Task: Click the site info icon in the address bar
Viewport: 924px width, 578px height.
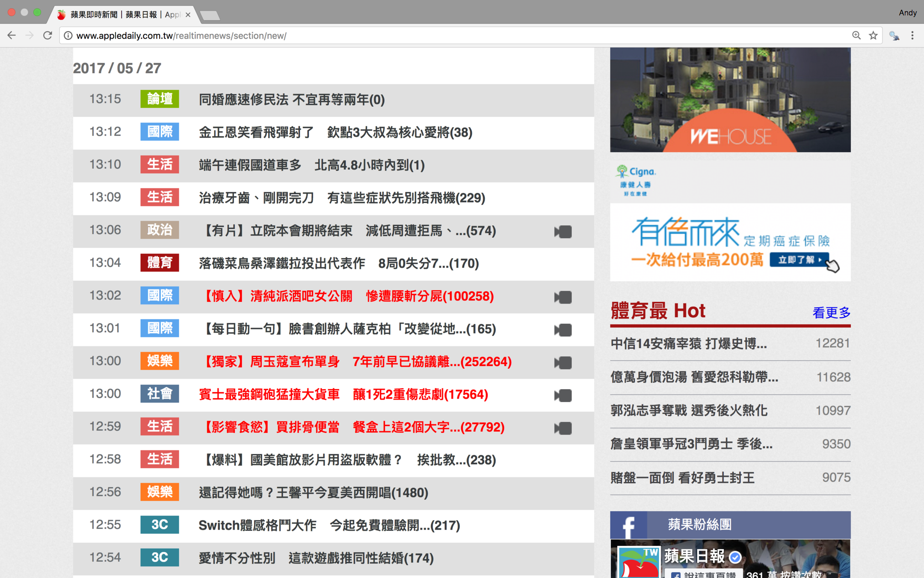Action: coord(68,36)
